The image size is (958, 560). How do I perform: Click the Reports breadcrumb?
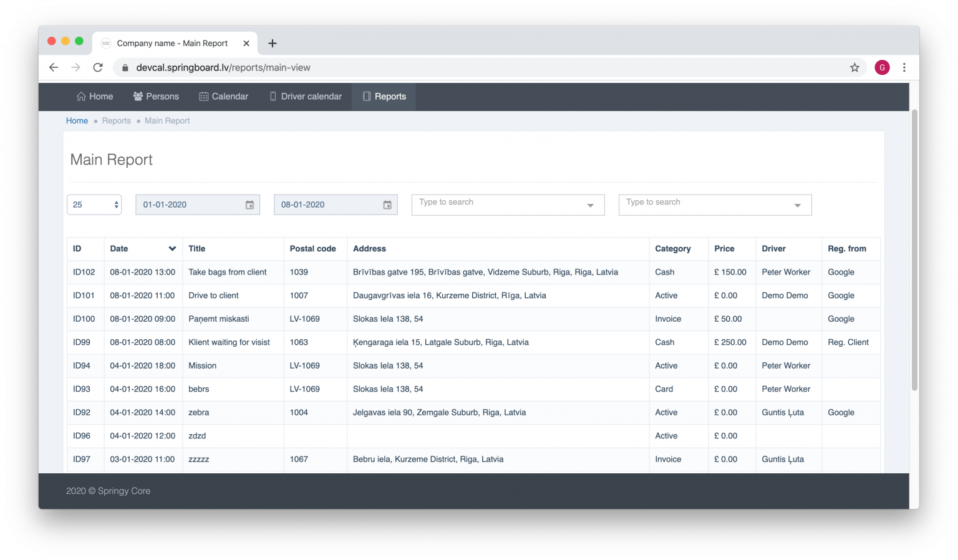[117, 121]
